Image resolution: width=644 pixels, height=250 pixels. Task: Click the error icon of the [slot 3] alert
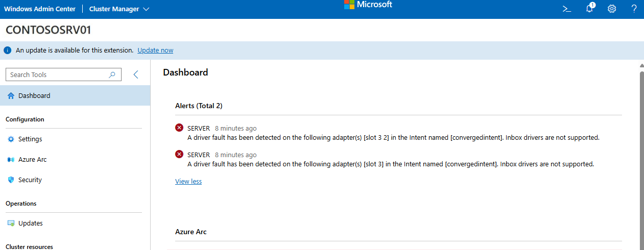pyautogui.click(x=179, y=154)
